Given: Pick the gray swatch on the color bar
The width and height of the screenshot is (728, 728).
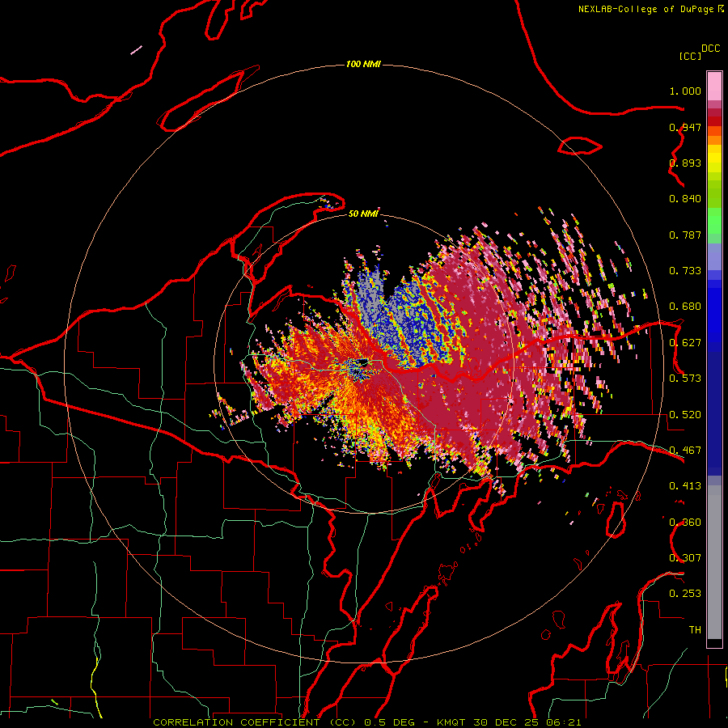Looking at the screenshot, I should (714, 562).
